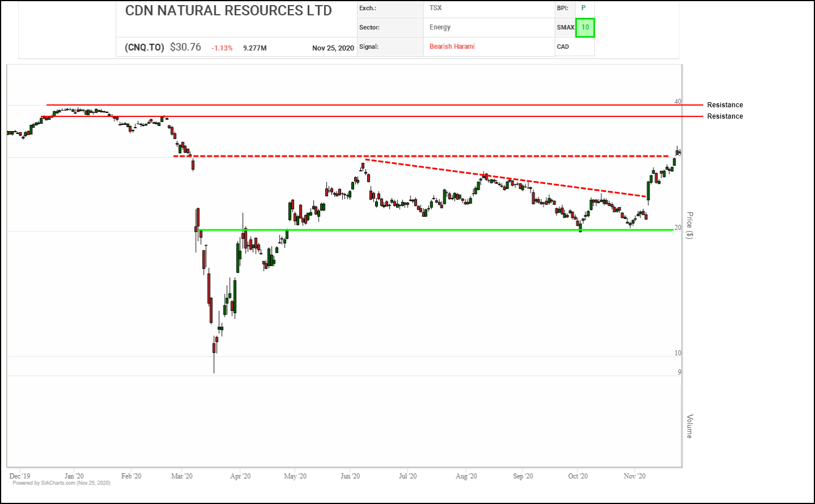Click the 9.277M volume figure

255,48
